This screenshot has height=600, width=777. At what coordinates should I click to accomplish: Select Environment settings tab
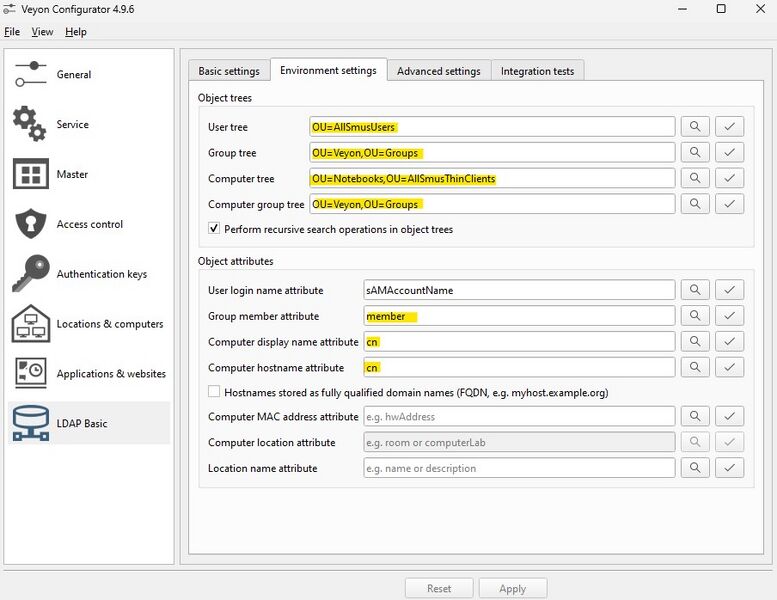tap(328, 70)
